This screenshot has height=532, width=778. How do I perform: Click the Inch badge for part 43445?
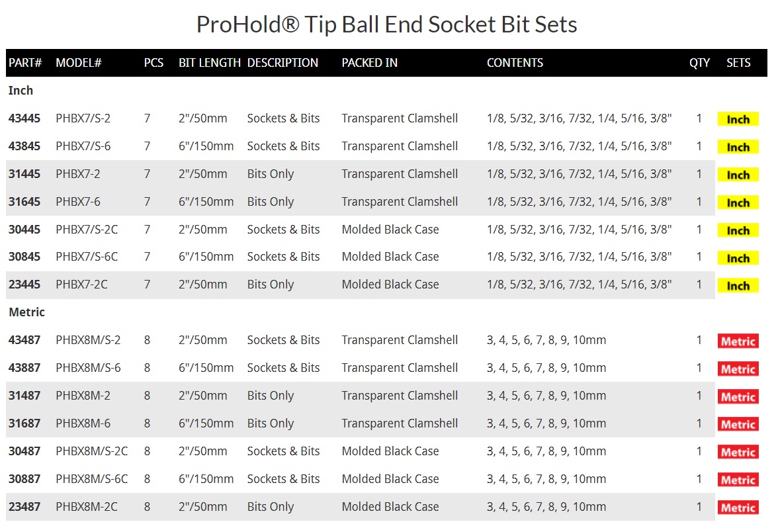738,119
